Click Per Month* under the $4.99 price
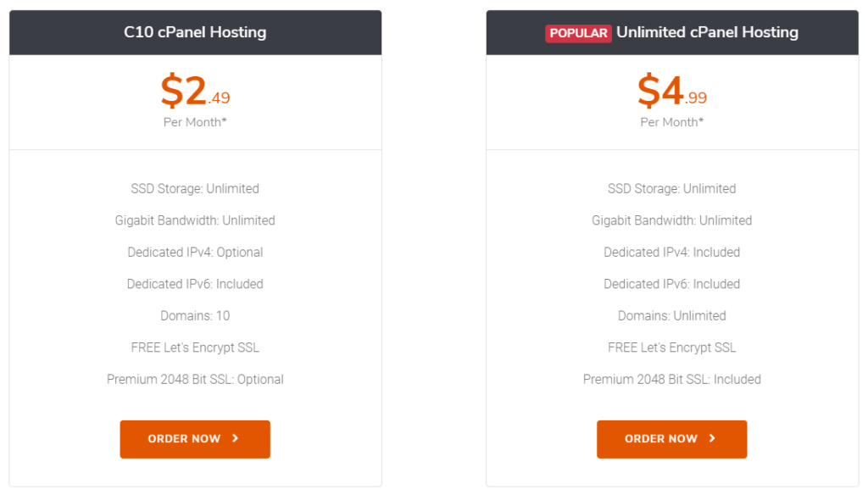868x495 pixels. pos(671,122)
